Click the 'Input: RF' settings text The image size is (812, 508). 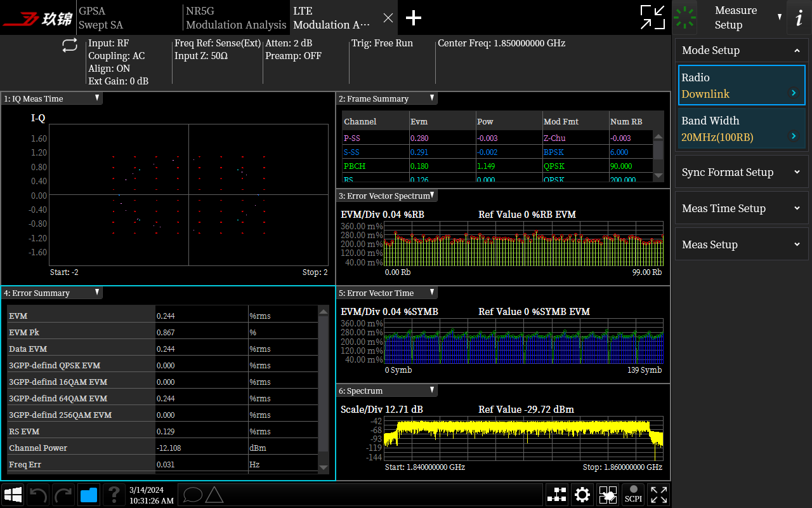[108, 43]
